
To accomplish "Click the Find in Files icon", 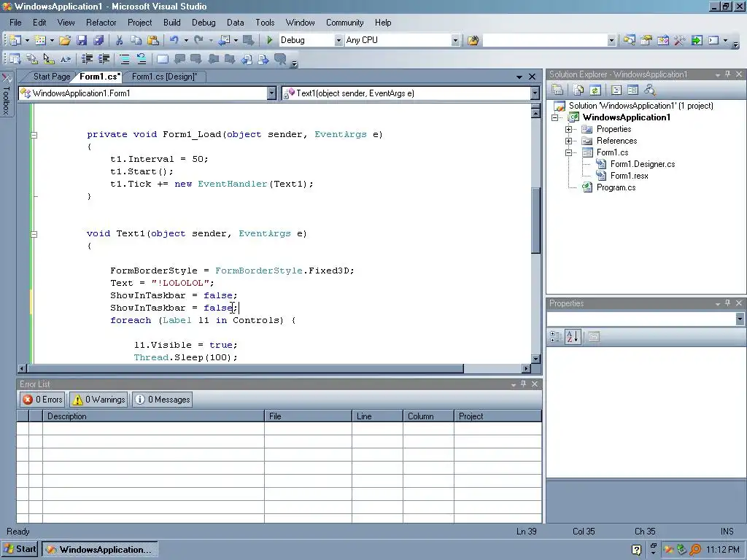I will pyautogui.click(x=473, y=41).
